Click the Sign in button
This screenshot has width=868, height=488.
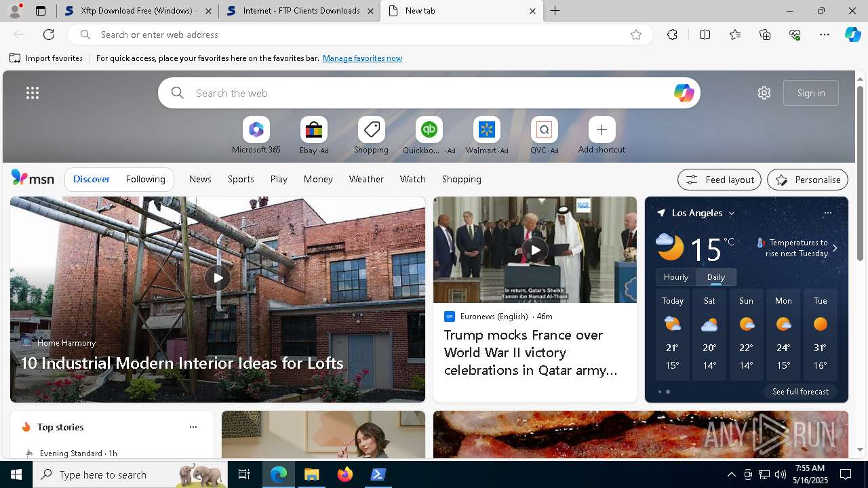pyautogui.click(x=811, y=93)
